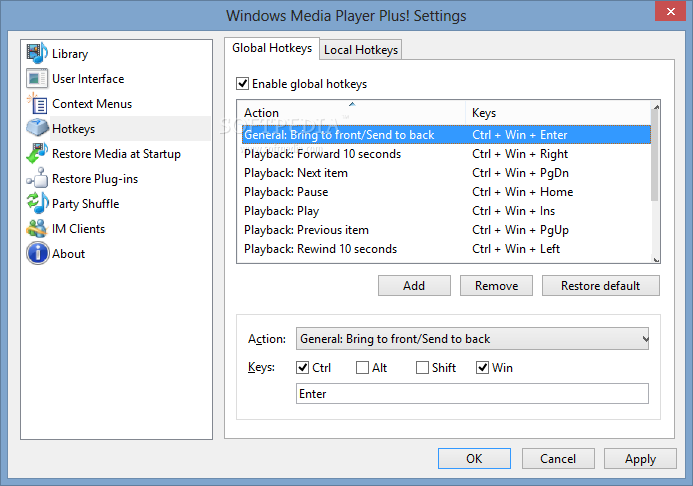Click the Enter key input field
Viewport: 693px width, 486px height.
click(472, 394)
